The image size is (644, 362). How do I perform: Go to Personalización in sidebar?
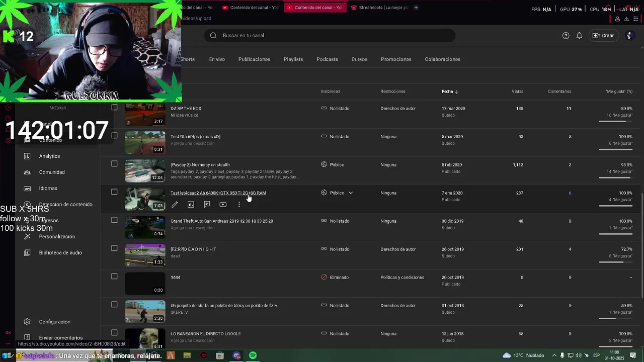57,237
